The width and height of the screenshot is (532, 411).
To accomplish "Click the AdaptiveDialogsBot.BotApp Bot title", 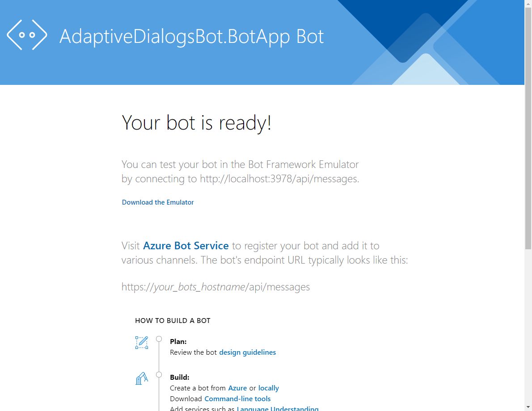I will point(192,37).
